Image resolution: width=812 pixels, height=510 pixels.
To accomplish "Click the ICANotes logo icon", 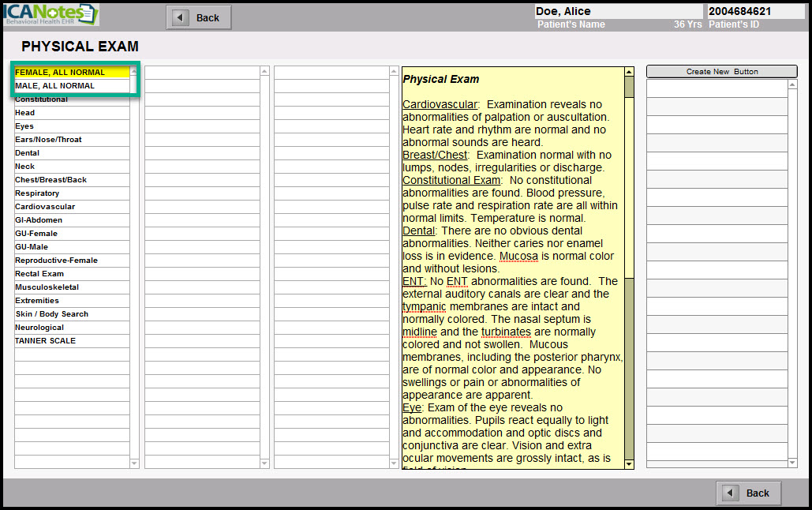I will [x=51, y=14].
